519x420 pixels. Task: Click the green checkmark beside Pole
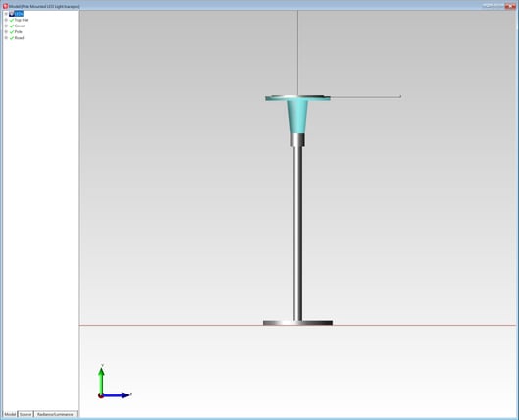pos(12,32)
